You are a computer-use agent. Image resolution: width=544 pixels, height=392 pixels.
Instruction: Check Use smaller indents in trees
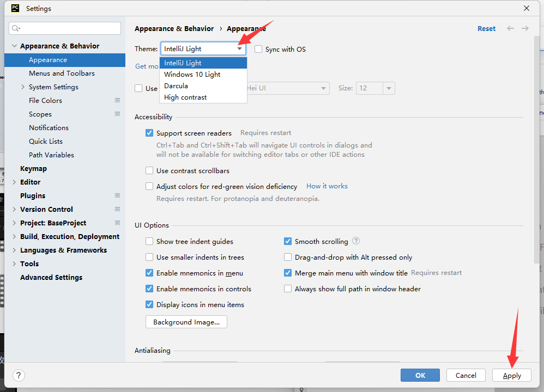point(149,257)
